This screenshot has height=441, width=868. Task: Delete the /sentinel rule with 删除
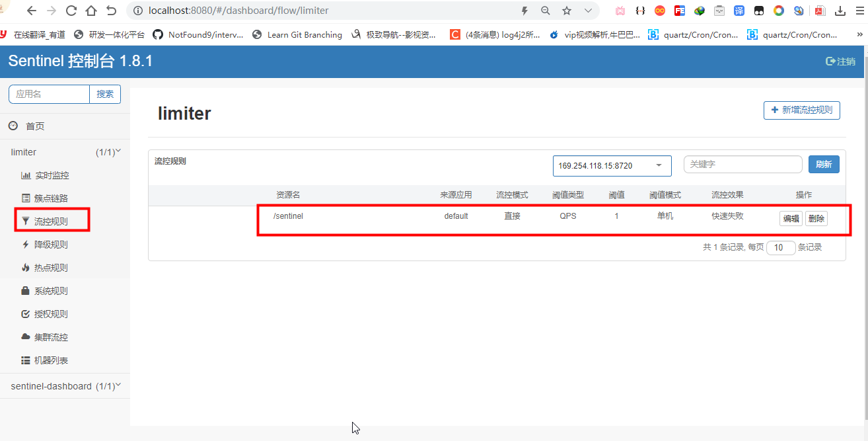tap(816, 219)
